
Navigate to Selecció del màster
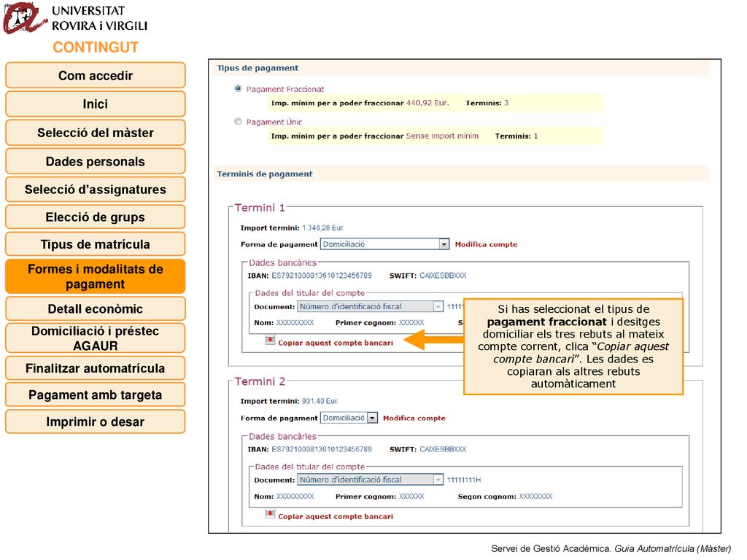tap(96, 133)
